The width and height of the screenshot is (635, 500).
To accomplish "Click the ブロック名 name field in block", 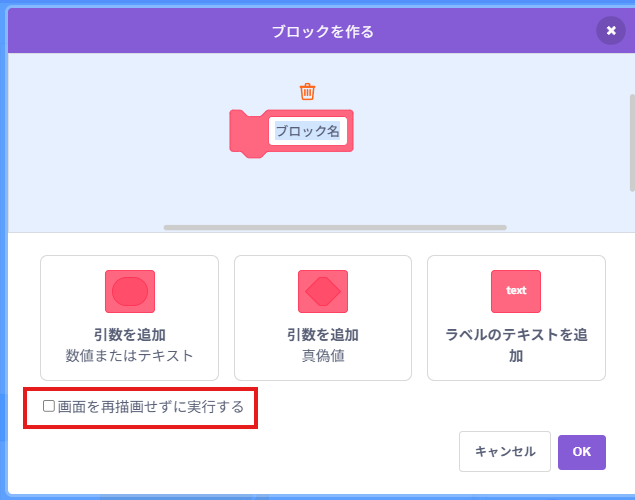I will tap(308, 131).
